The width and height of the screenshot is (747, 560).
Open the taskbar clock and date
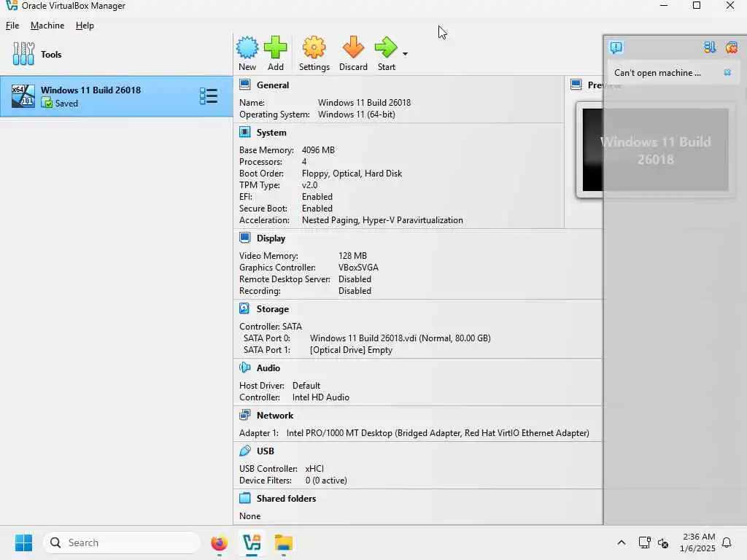pos(697,542)
